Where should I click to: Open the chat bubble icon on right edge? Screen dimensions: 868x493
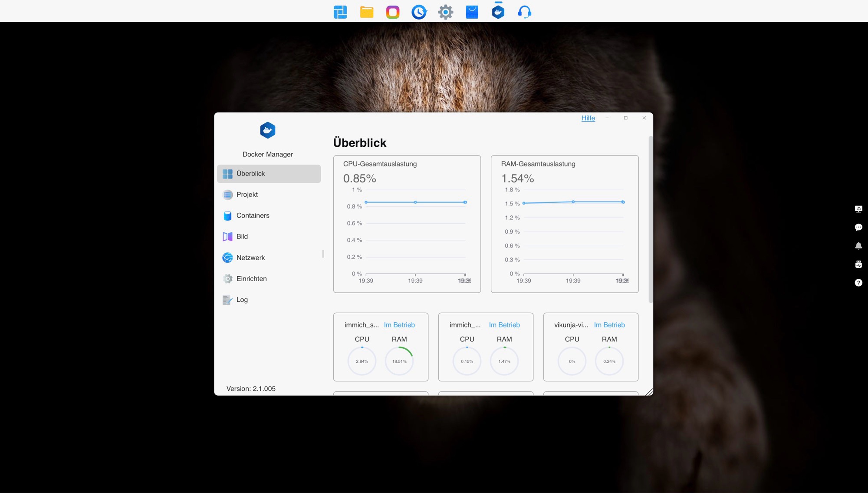point(858,227)
